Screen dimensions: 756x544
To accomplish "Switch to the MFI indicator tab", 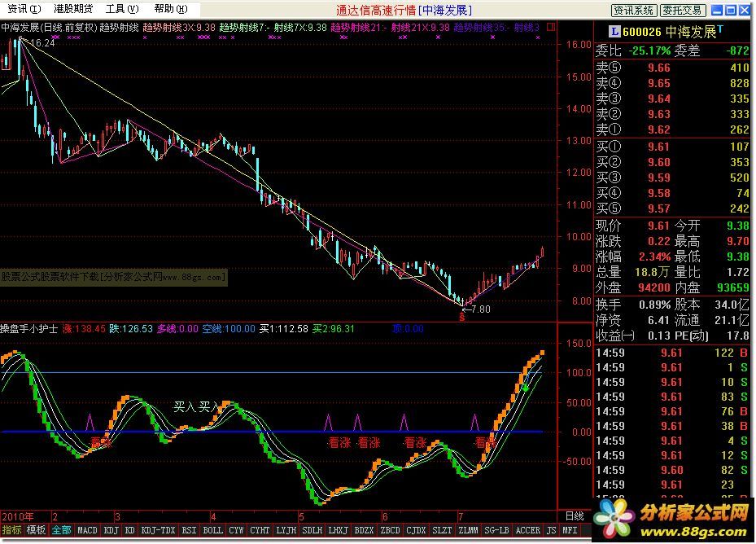I will click(x=570, y=530).
